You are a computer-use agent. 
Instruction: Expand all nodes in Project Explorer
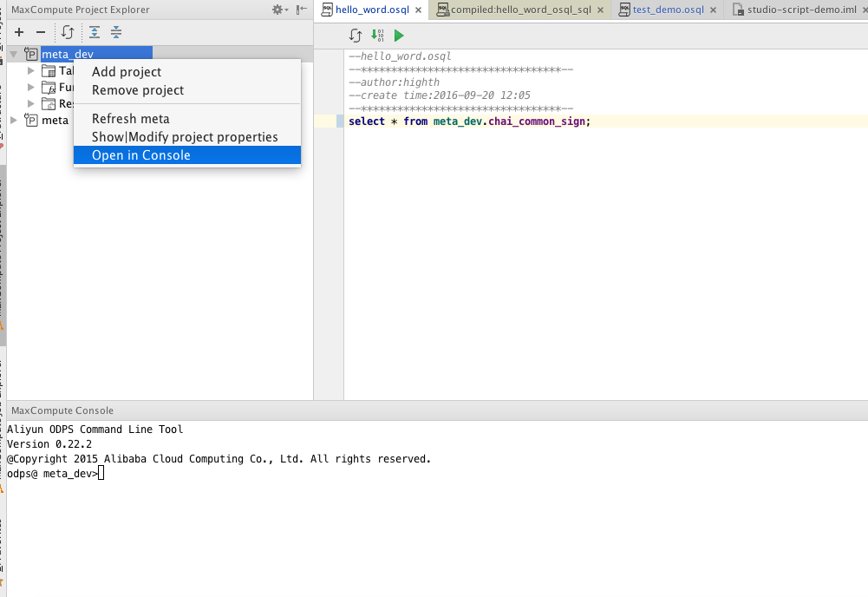pos(95,32)
